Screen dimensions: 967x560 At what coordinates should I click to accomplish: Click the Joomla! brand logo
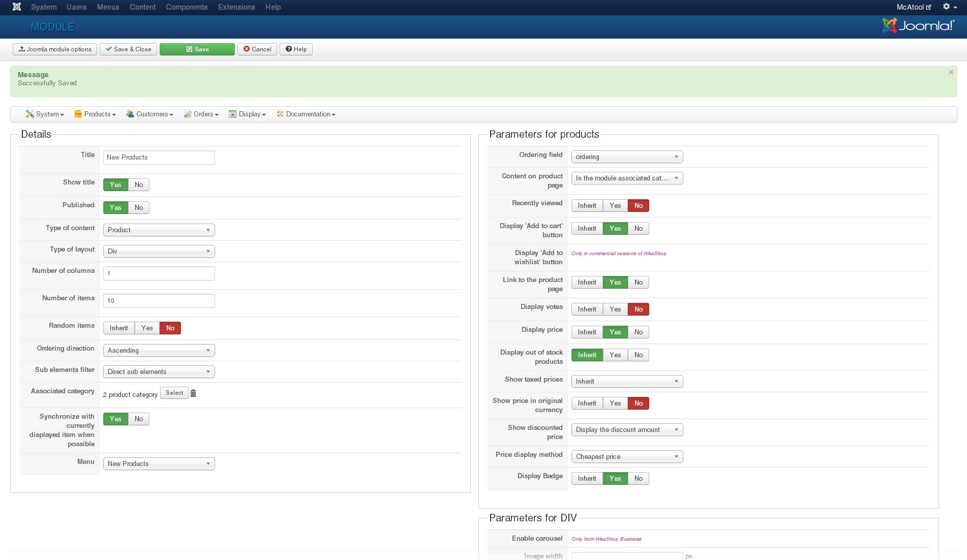click(918, 25)
